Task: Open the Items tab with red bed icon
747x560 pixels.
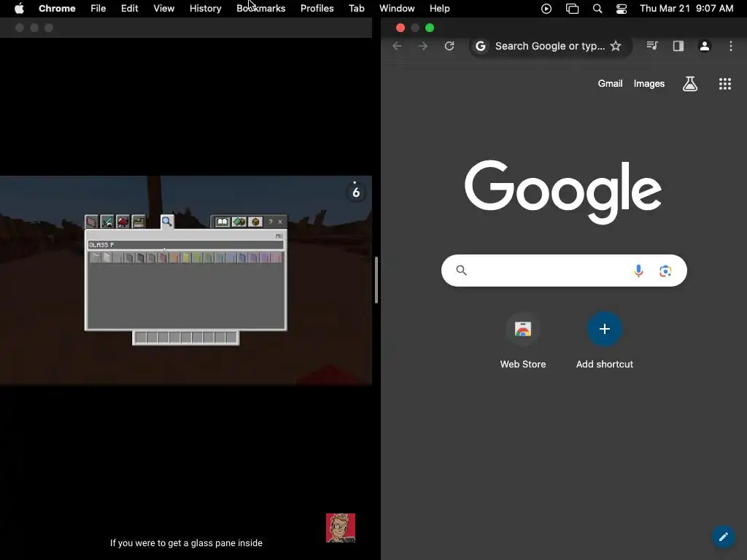Action: (123, 222)
